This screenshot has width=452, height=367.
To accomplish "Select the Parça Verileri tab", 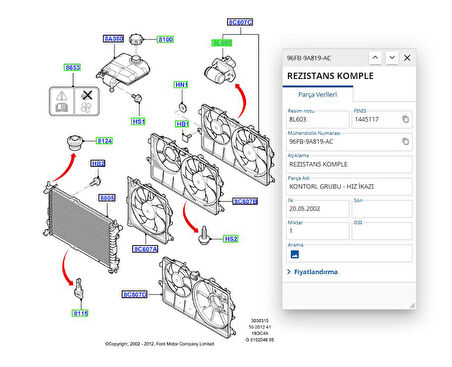I will 317,94.
